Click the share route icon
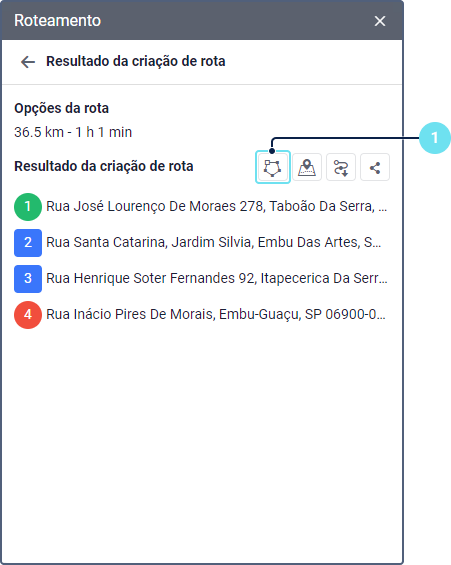This screenshot has height=565, width=451. (375, 168)
